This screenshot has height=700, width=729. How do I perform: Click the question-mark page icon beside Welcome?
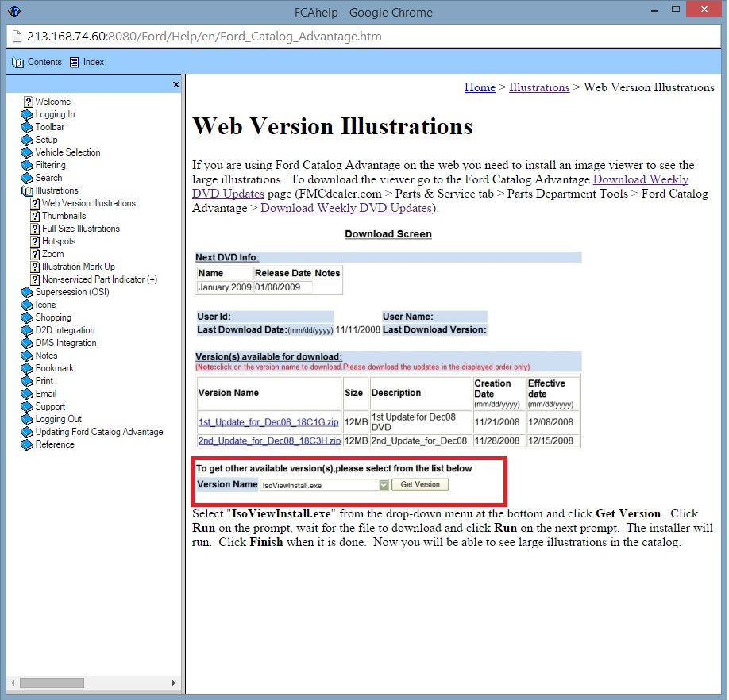29,102
